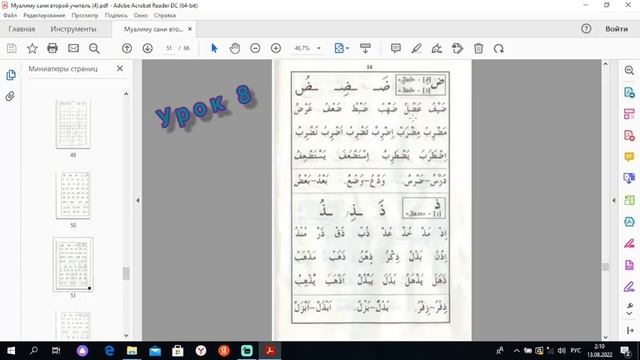This screenshot has width=640, height=360.
Task: Activate the Hand pan tool
Action: coord(235,48)
